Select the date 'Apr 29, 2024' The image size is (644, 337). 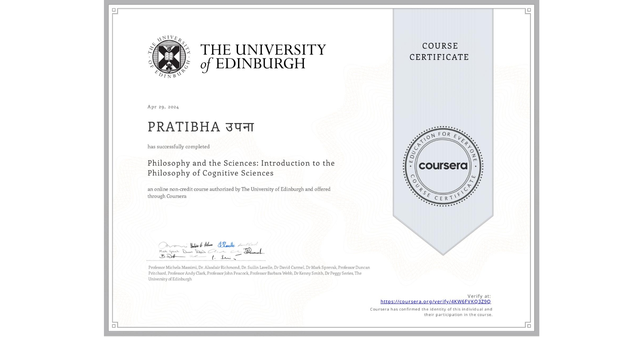[x=163, y=106]
